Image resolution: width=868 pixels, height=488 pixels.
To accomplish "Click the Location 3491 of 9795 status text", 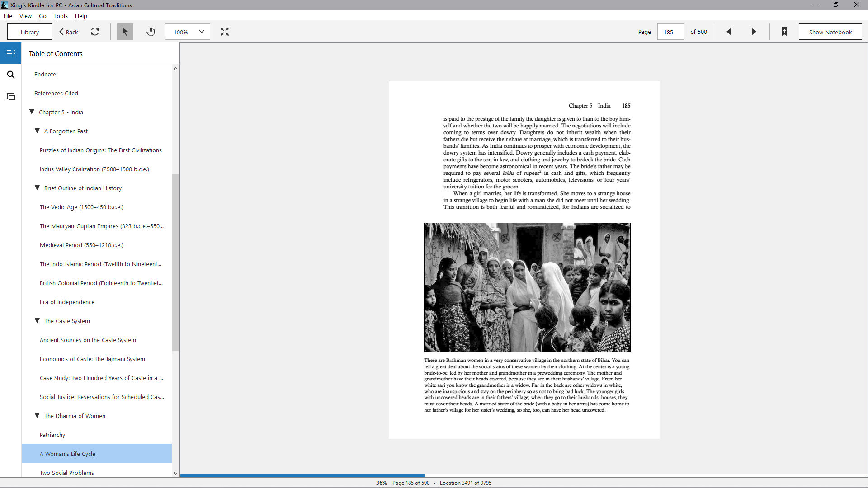I will coord(466,483).
